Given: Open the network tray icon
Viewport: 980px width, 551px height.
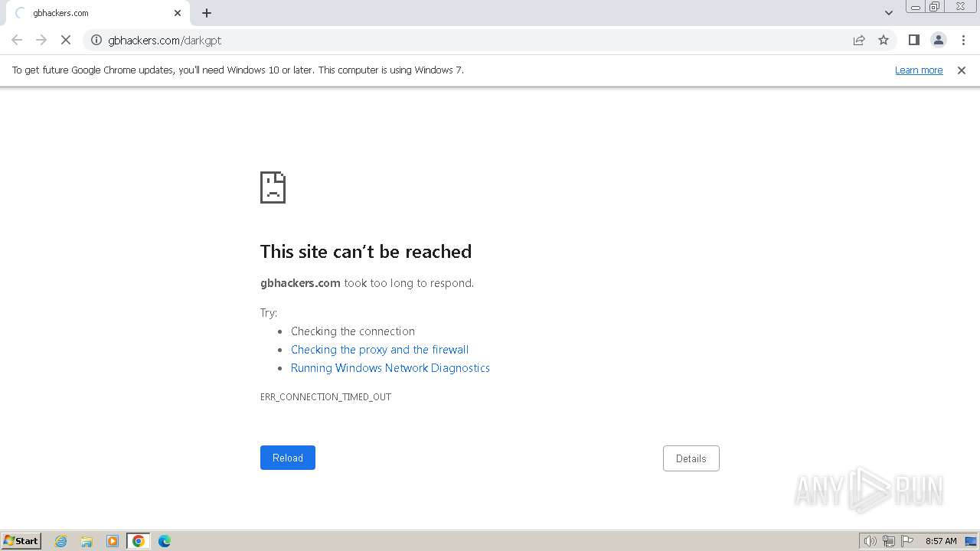Looking at the screenshot, I should point(889,541).
